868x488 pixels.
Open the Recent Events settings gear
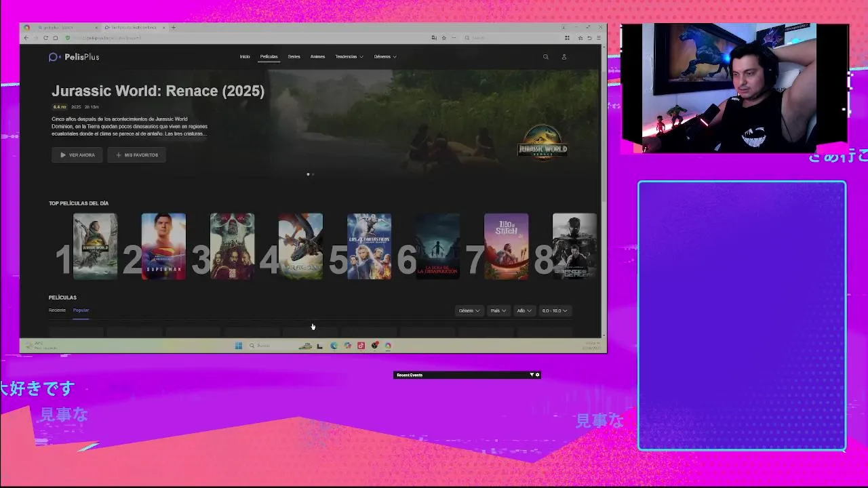click(x=538, y=375)
